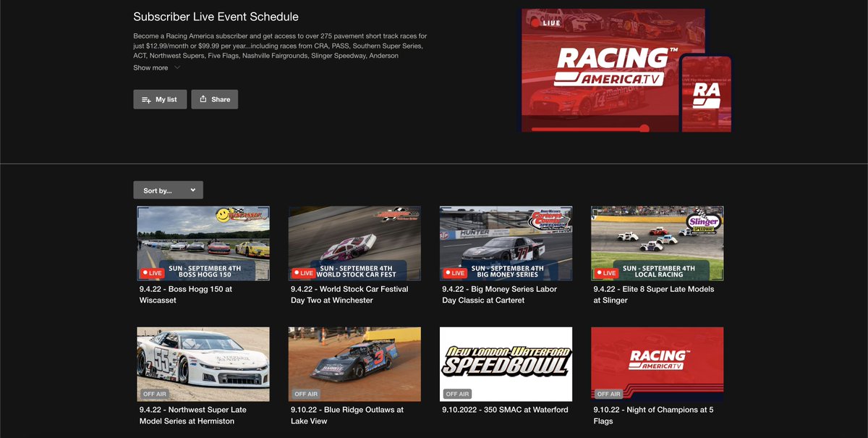The height and width of the screenshot is (438, 868).
Task: Click the LIVE badge on Slinger Local Racing
Action: (605, 273)
